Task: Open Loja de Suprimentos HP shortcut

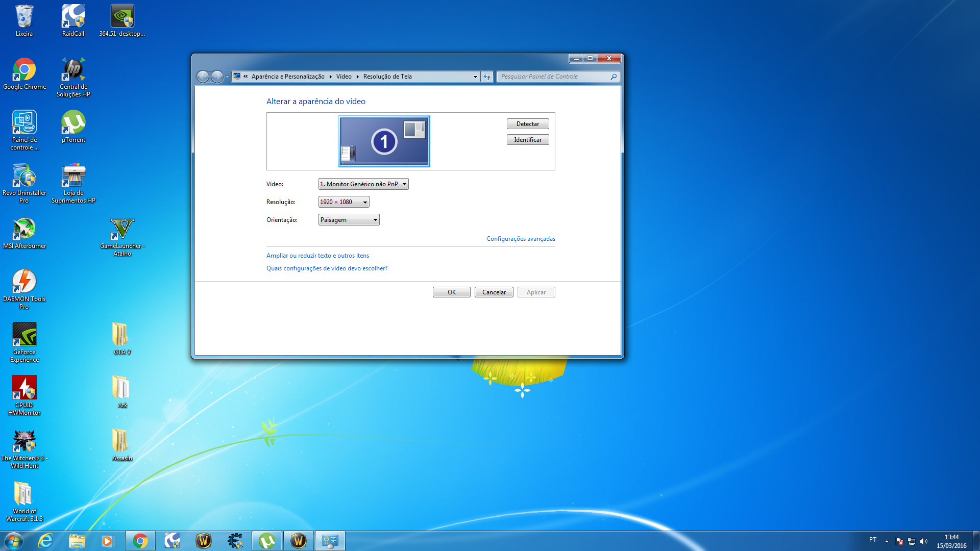Action: pyautogui.click(x=73, y=184)
